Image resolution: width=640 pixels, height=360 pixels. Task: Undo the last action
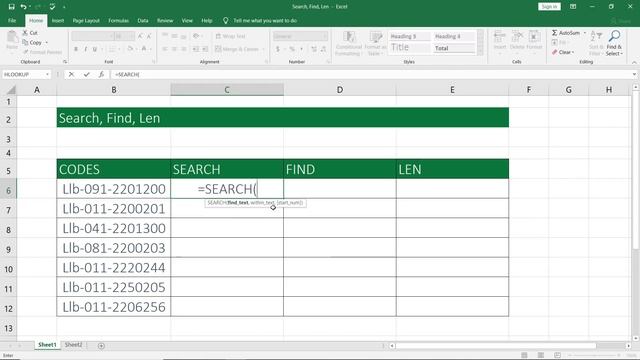point(24,7)
